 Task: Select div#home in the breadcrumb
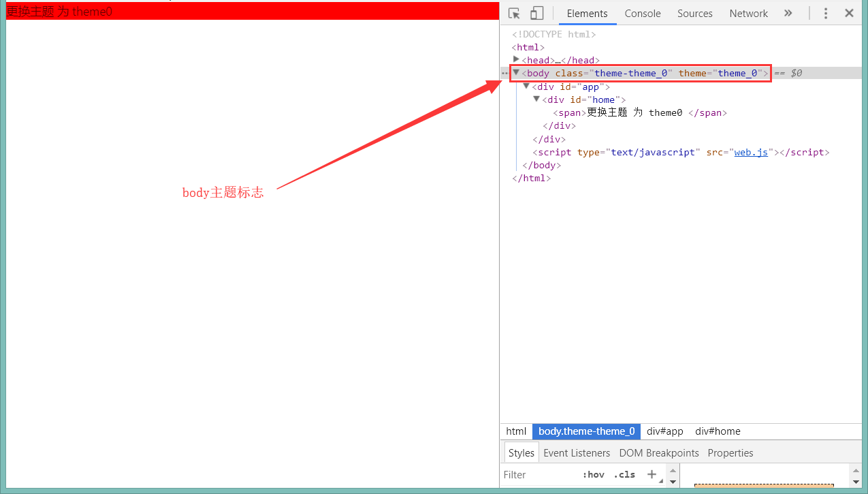(x=718, y=431)
